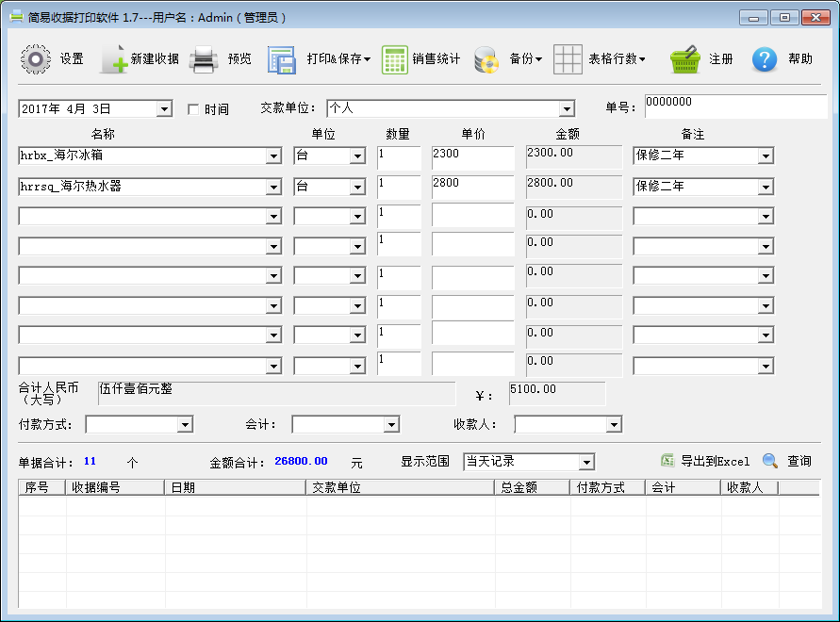The width and height of the screenshot is (840, 622).
Task: Click the 导出到Excel spreadsheet icon
Action: point(667,460)
